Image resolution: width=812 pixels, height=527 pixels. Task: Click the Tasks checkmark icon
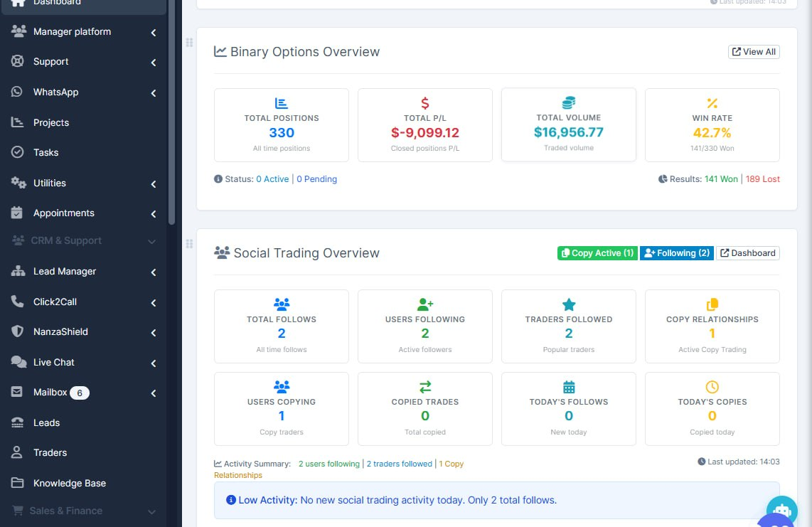tap(17, 152)
